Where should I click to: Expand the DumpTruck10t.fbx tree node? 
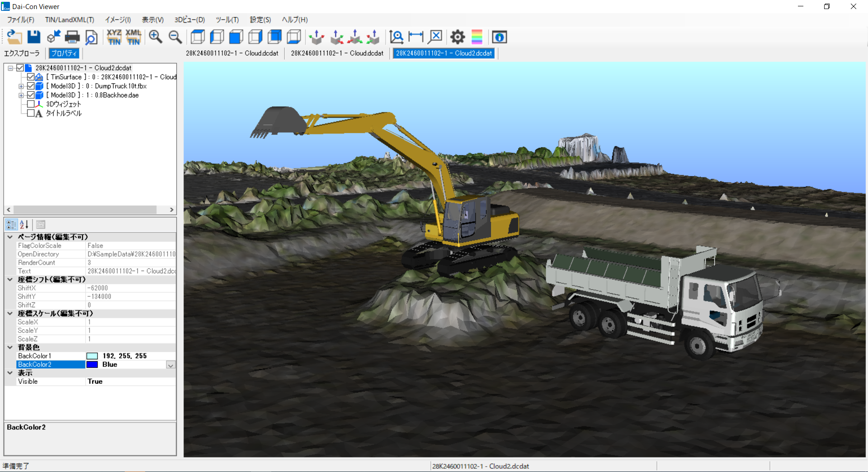pos(21,86)
